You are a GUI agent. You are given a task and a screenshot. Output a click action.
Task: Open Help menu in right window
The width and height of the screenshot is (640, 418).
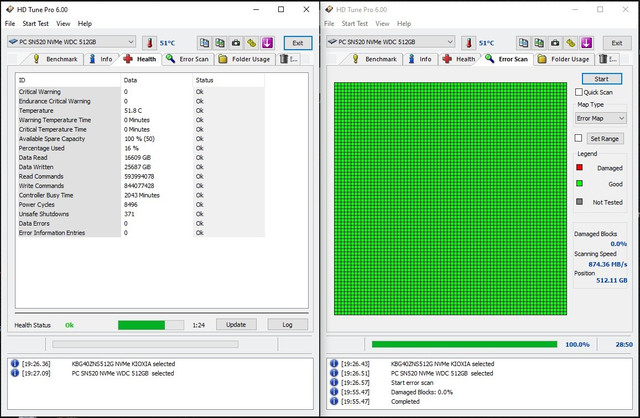tap(404, 24)
